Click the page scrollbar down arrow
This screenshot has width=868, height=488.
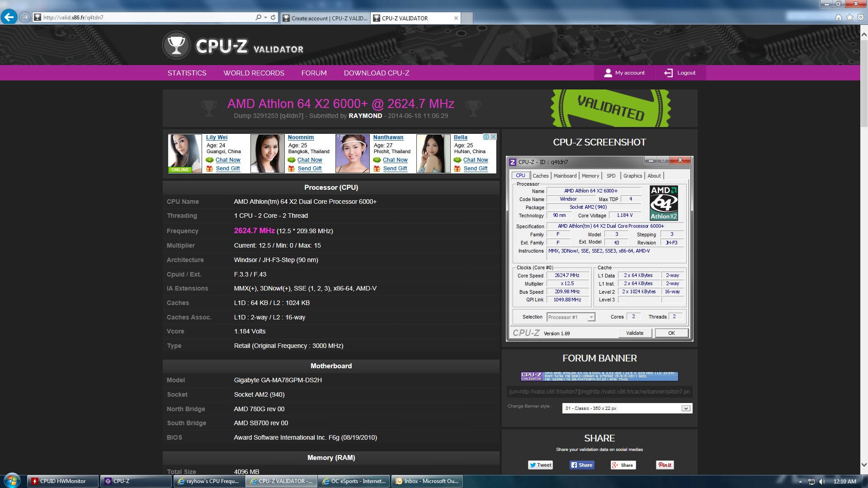tap(864, 465)
